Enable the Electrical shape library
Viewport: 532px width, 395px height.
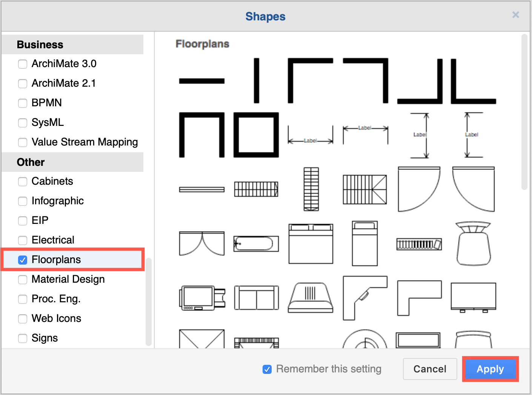[x=23, y=240]
